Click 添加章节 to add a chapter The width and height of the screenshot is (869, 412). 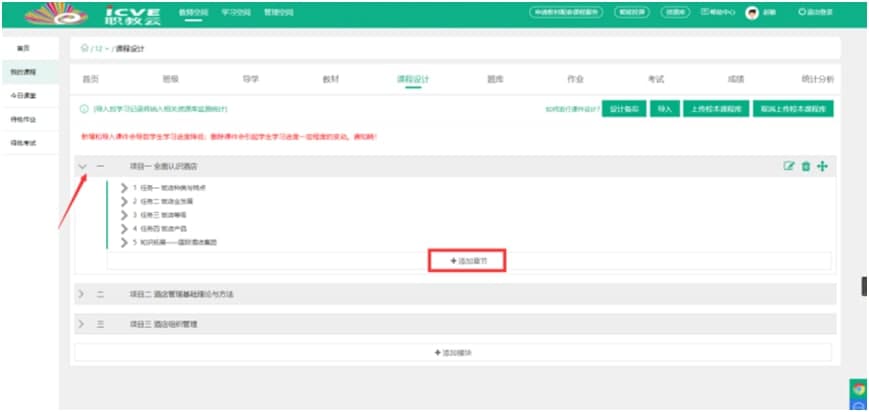coord(468,260)
